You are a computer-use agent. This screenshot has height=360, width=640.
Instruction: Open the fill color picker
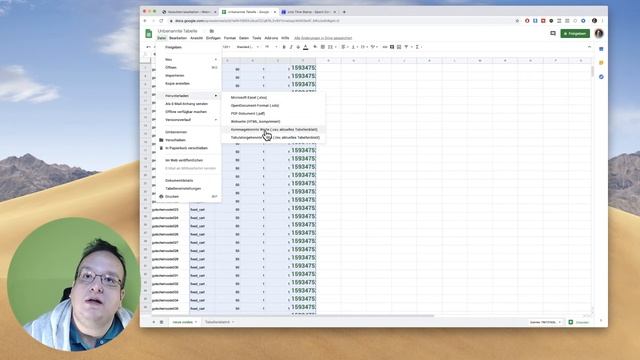tap(315, 47)
